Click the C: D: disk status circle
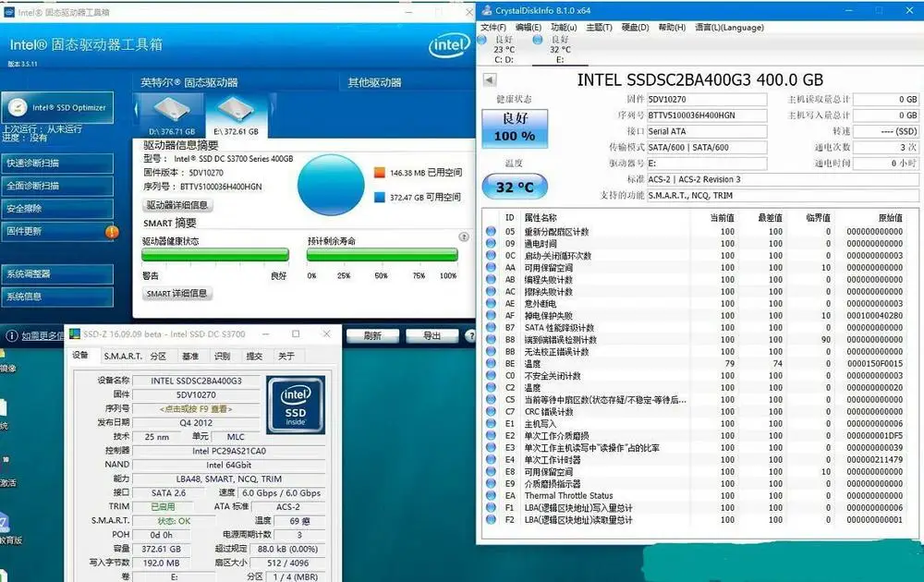This screenshot has width=924, height=582. 481,40
